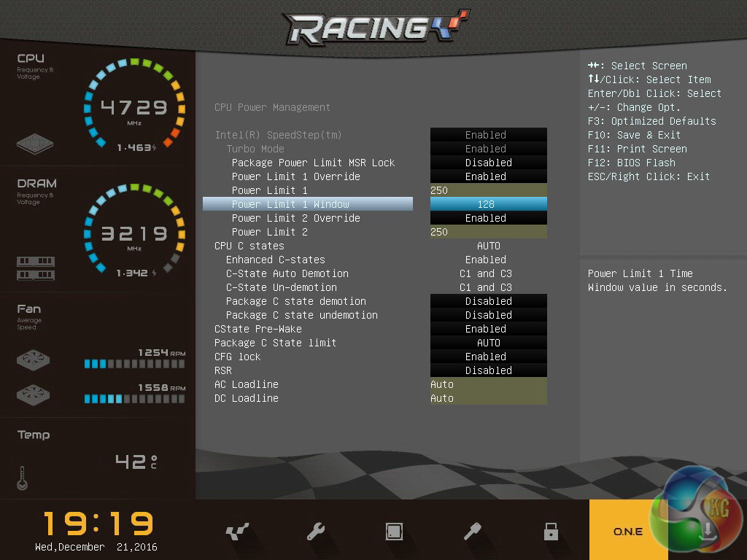
Task: Edit DC Loadline Auto field
Action: point(488,397)
